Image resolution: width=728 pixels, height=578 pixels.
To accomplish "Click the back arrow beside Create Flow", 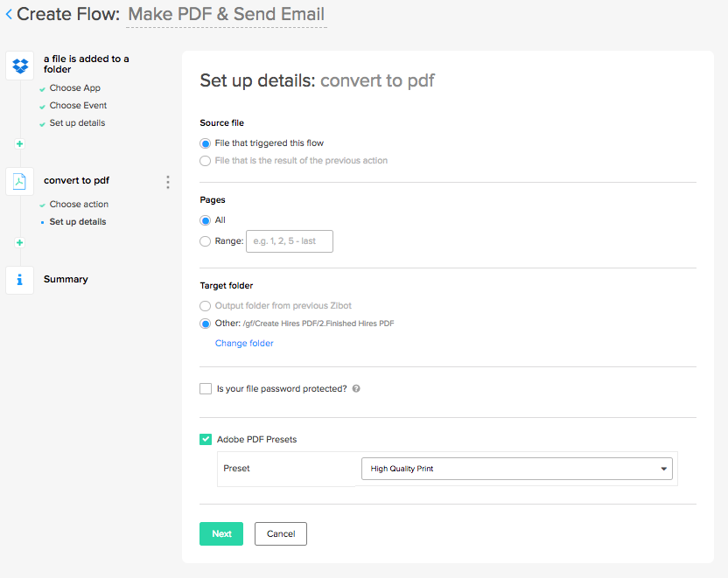I will 9,15.
